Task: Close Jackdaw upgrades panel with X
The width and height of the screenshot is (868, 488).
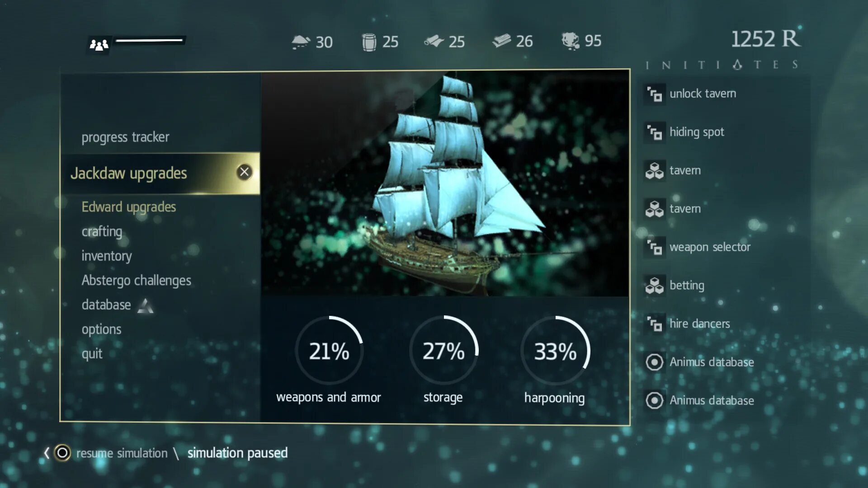Action: coord(245,172)
